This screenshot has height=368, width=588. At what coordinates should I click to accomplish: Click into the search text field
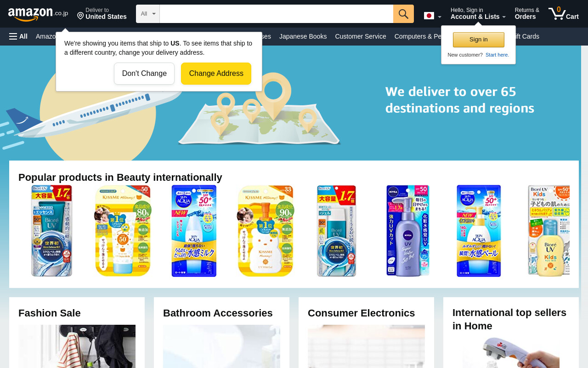[x=277, y=14]
